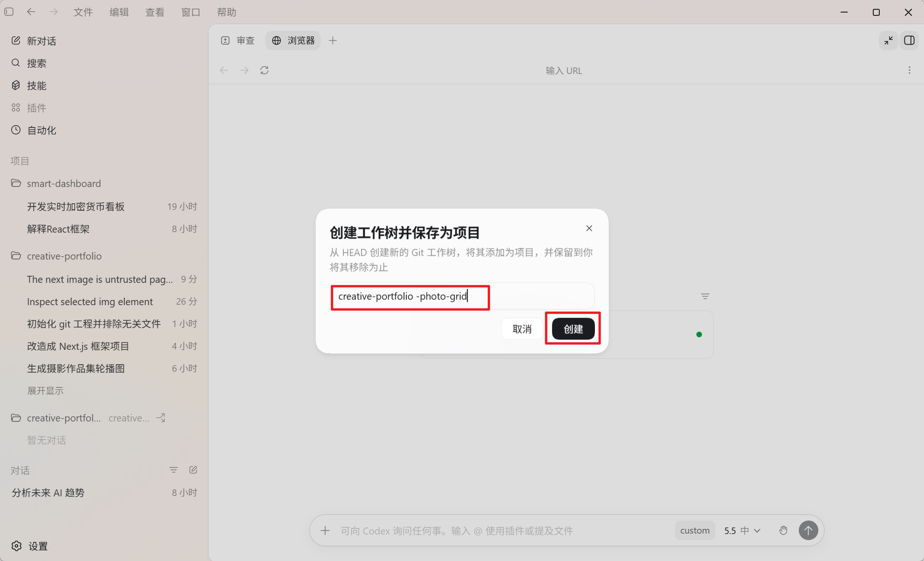Filter conversations in the 对话 section
Screen dimensions: 924x561
(x=174, y=470)
